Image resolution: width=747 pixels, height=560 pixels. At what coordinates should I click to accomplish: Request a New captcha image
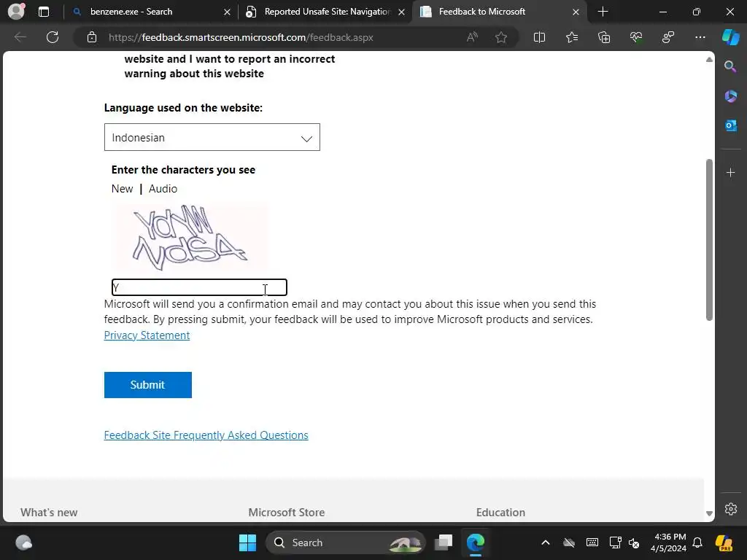122,189
